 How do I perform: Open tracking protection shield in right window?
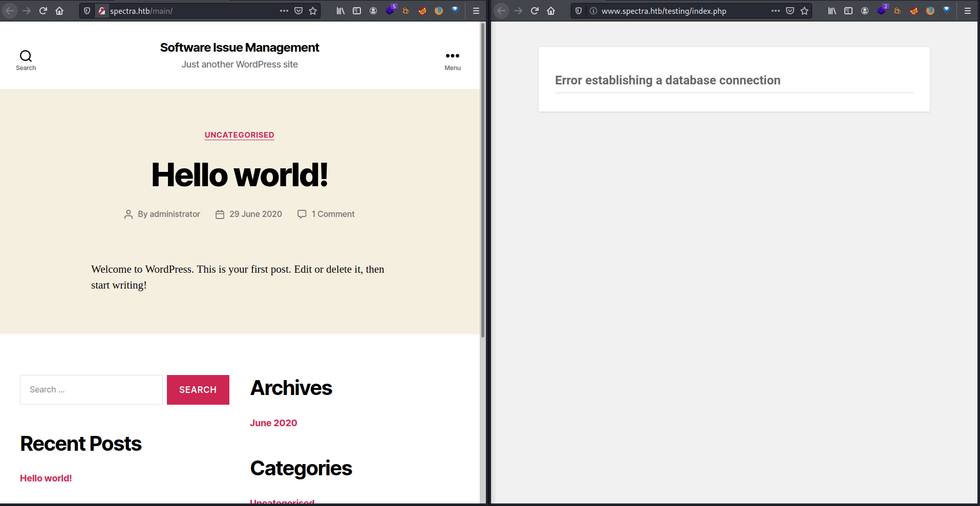[579, 11]
